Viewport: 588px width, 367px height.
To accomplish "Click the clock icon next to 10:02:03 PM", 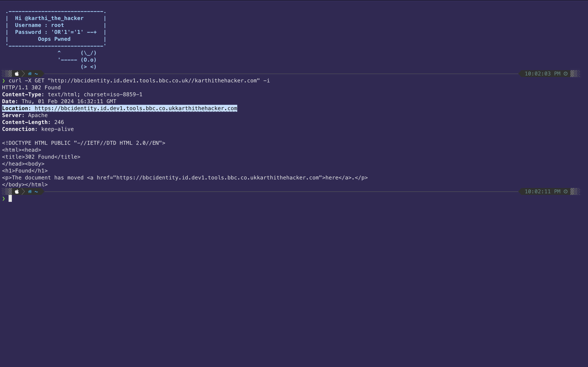I will coord(565,74).
